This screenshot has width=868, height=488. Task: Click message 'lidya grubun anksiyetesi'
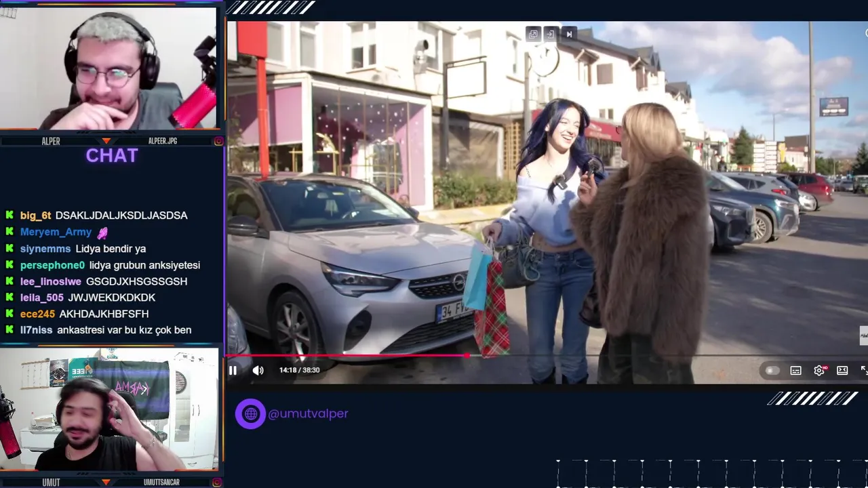pos(144,265)
